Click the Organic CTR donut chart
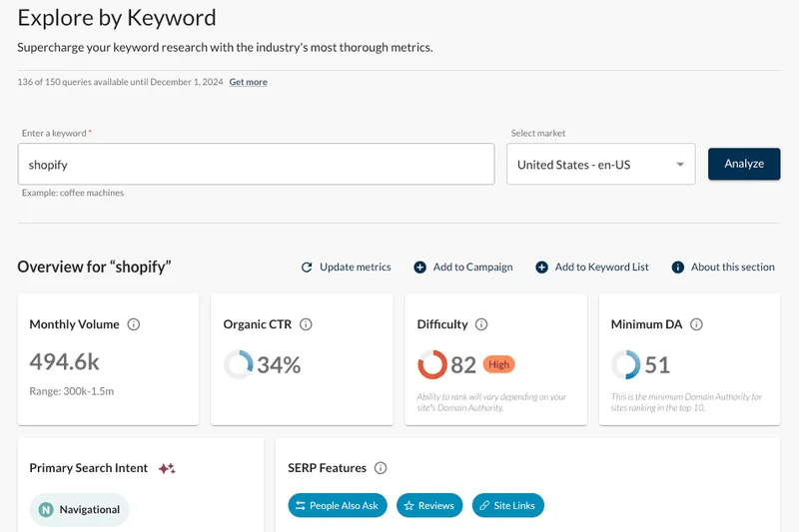Viewport: 799px width, 532px height. click(x=239, y=364)
